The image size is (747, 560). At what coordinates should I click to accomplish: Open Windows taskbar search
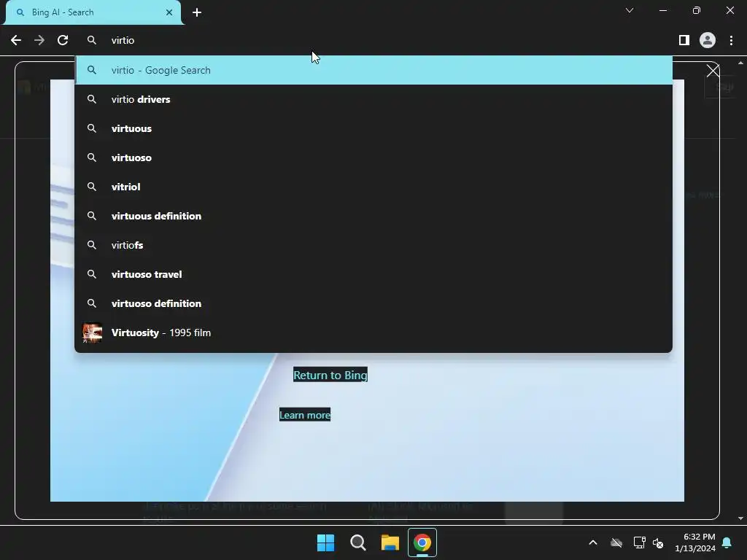point(357,542)
